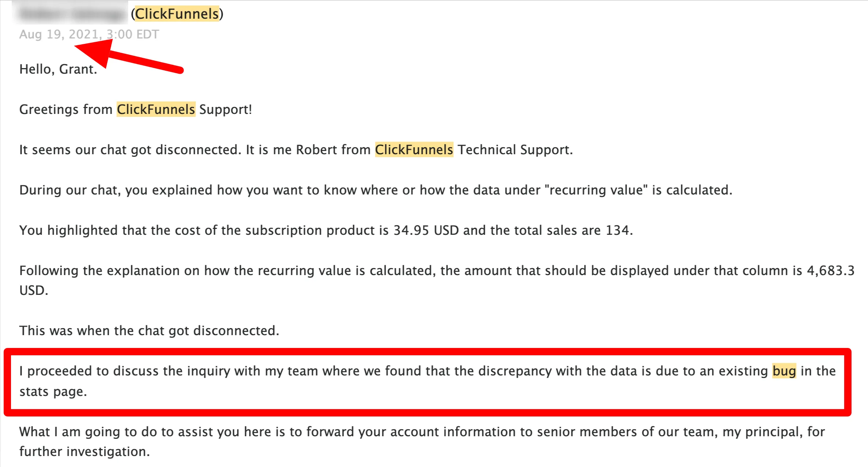Screen dimensions: 868x467
Task: Click the Hello, Grant greeting line
Action: click(x=58, y=69)
